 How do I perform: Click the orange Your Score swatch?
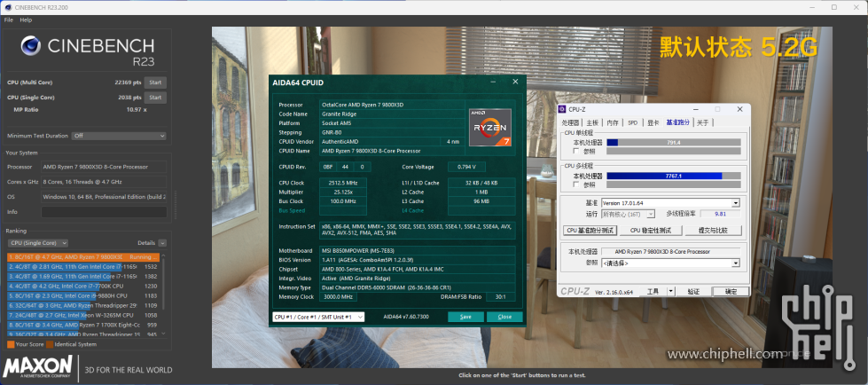11,344
